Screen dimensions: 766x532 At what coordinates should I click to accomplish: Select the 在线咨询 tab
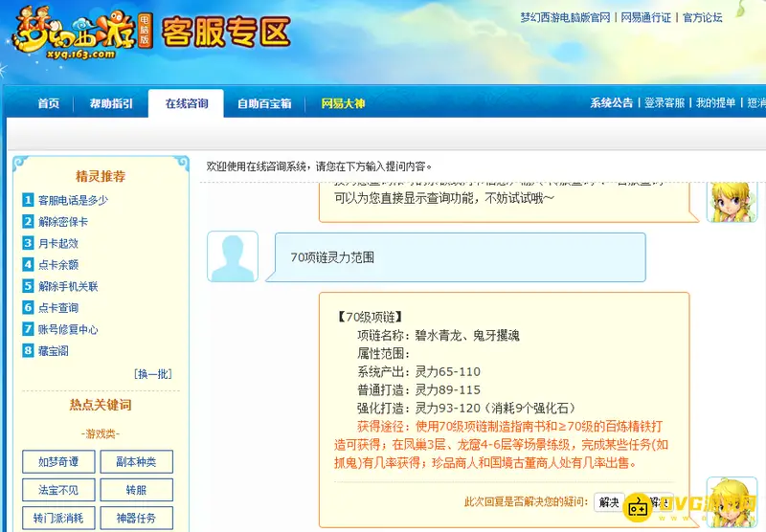coord(186,103)
